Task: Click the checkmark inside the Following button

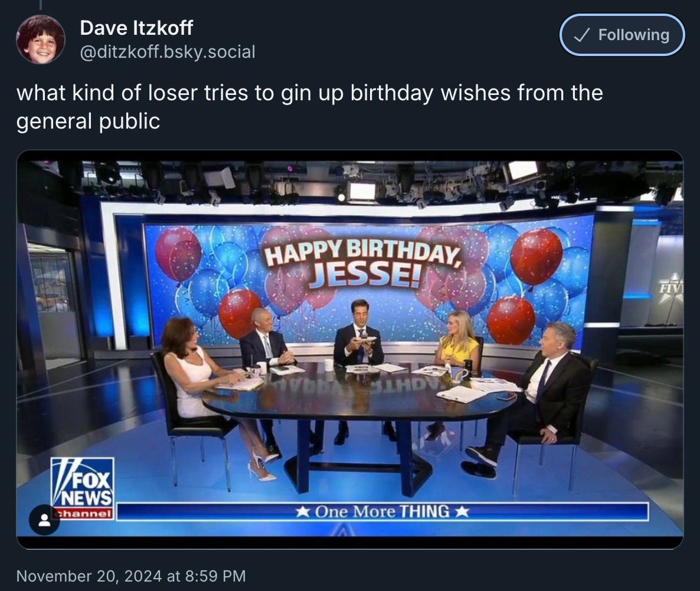Action: pos(582,35)
